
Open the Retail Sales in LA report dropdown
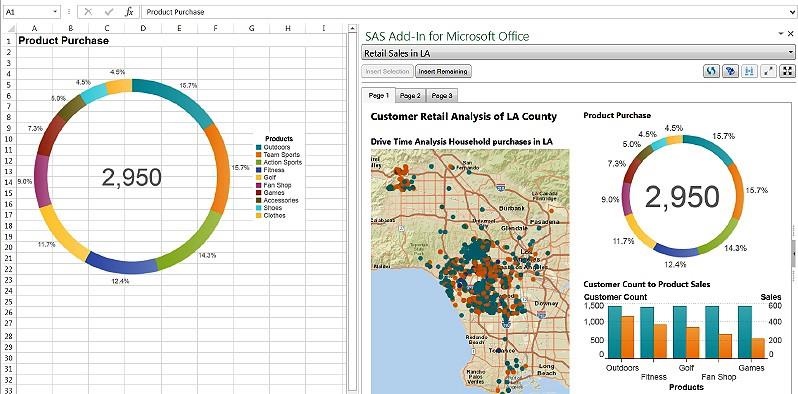[x=790, y=52]
